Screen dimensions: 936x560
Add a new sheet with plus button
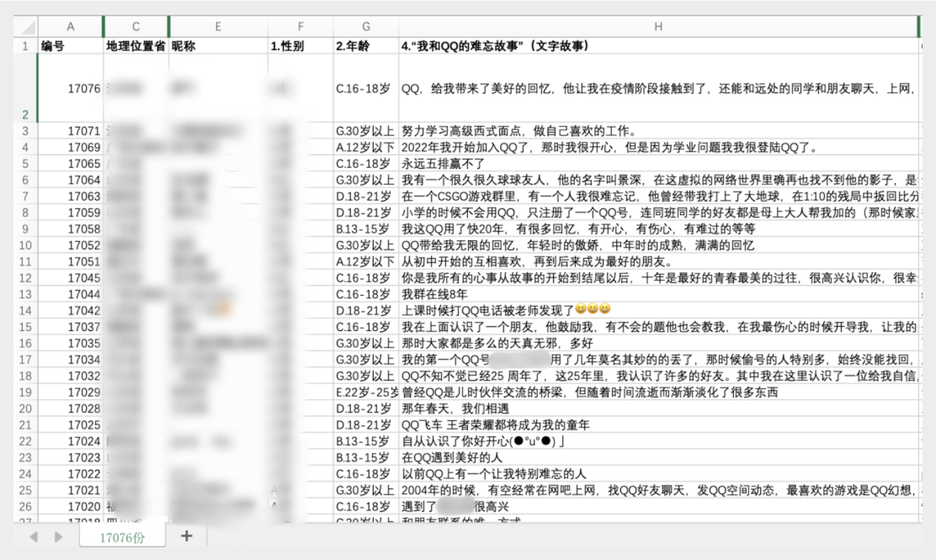click(186, 536)
